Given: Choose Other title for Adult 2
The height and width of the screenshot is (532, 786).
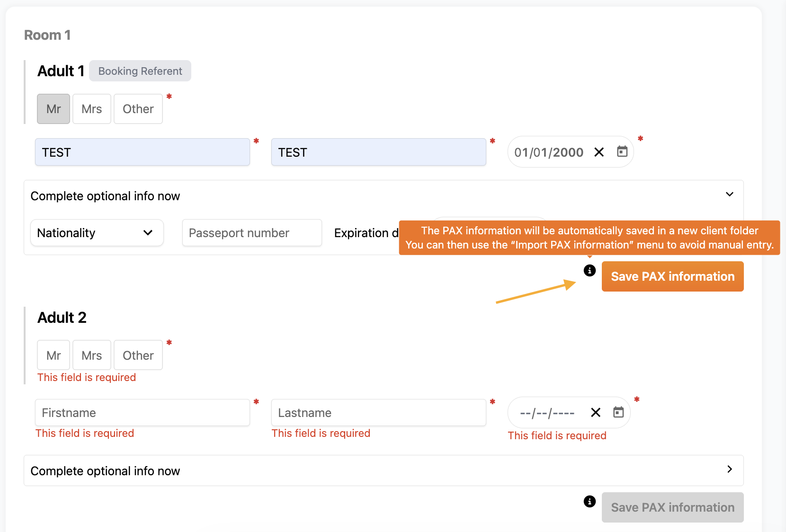Looking at the screenshot, I should tap(138, 355).
